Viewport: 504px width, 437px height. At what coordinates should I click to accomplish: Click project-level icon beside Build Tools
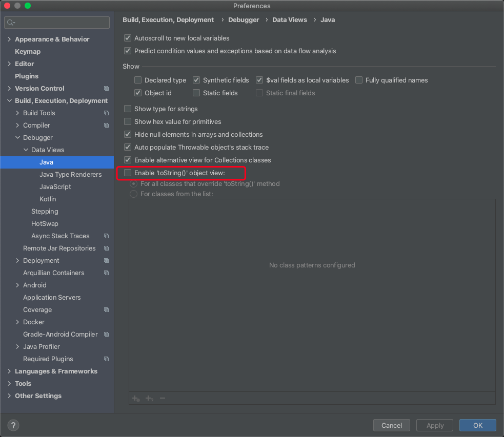click(106, 113)
